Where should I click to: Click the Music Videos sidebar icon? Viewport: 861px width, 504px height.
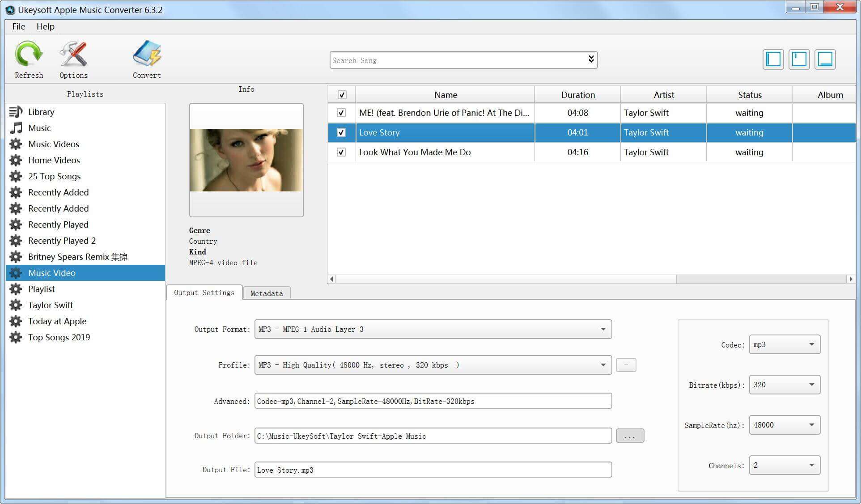(16, 144)
